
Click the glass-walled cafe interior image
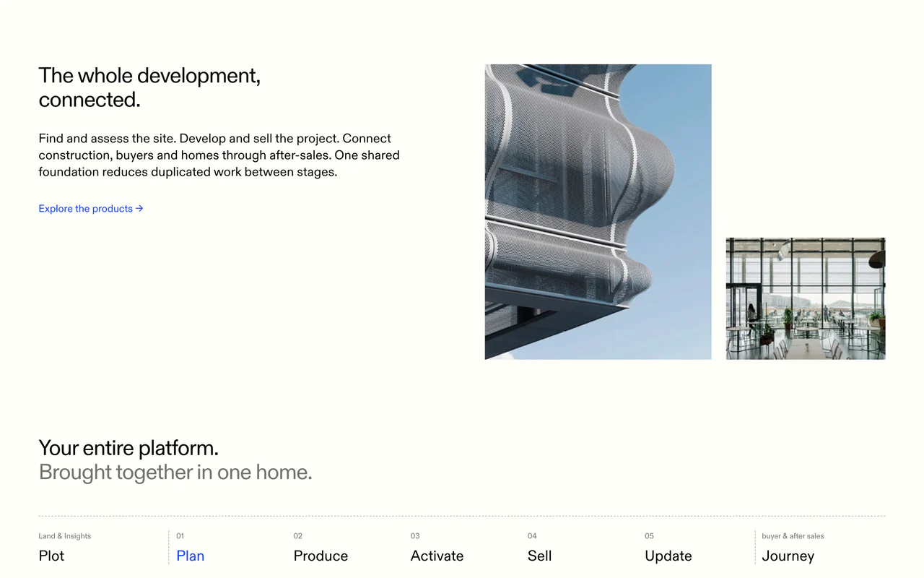[x=806, y=298]
